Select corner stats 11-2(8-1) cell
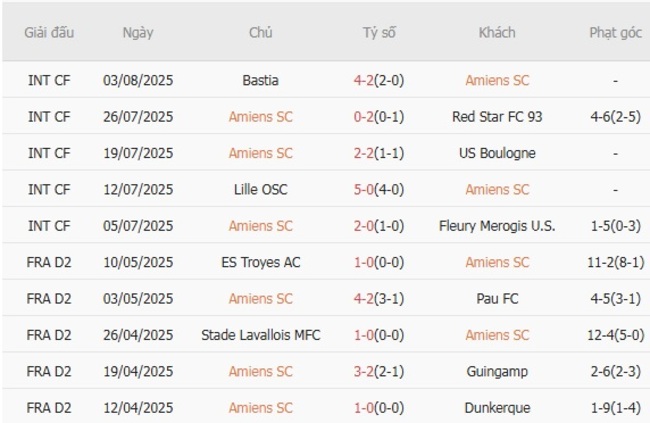 coord(615,262)
